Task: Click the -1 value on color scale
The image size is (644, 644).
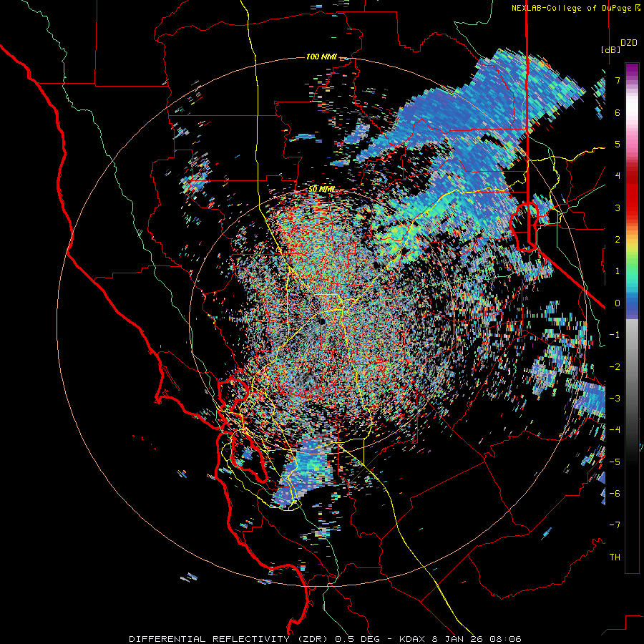Action: pyautogui.click(x=615, y=335)
